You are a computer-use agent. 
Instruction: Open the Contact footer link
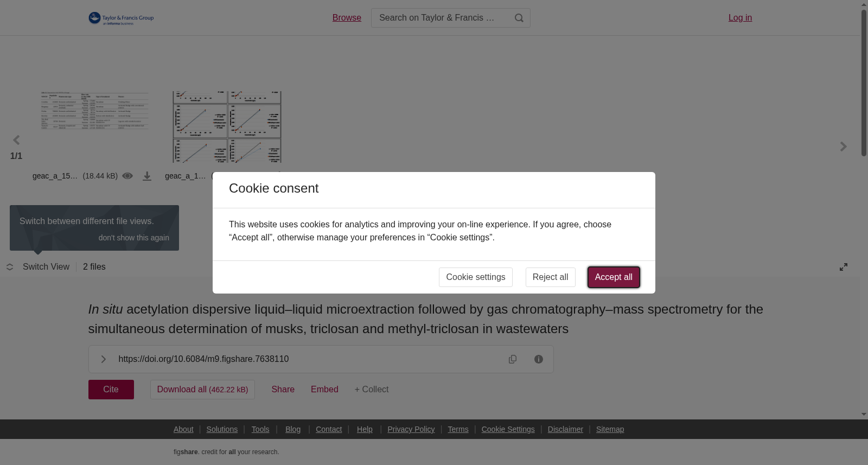[329, 429]
